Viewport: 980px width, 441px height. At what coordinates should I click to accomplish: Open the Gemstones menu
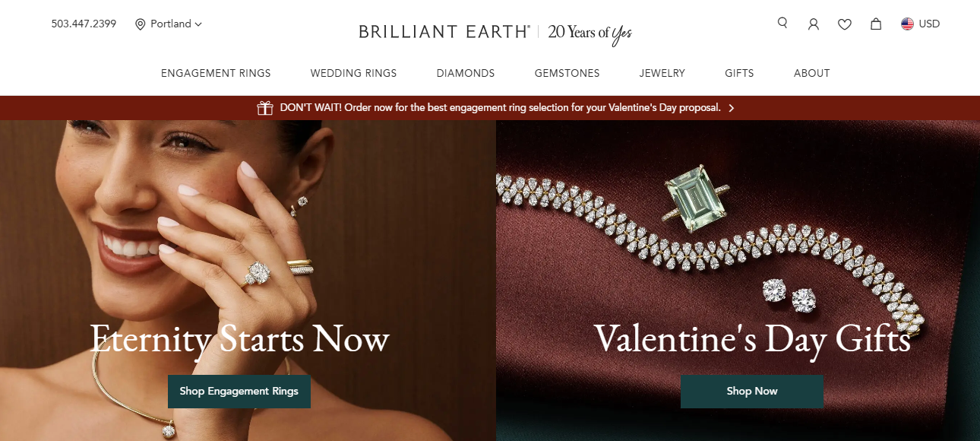567,73
